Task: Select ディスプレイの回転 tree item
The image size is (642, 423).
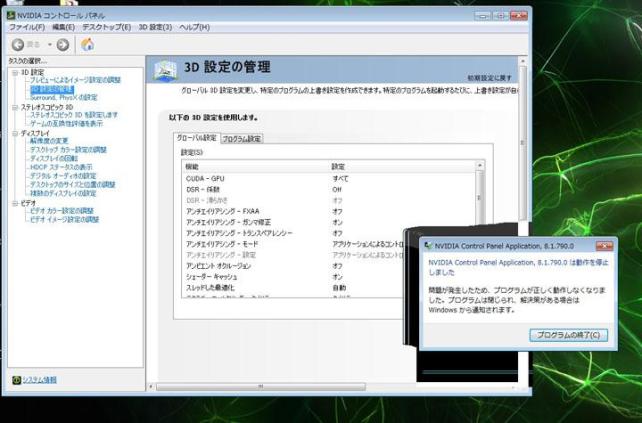Action: click(x=54, y=158)
